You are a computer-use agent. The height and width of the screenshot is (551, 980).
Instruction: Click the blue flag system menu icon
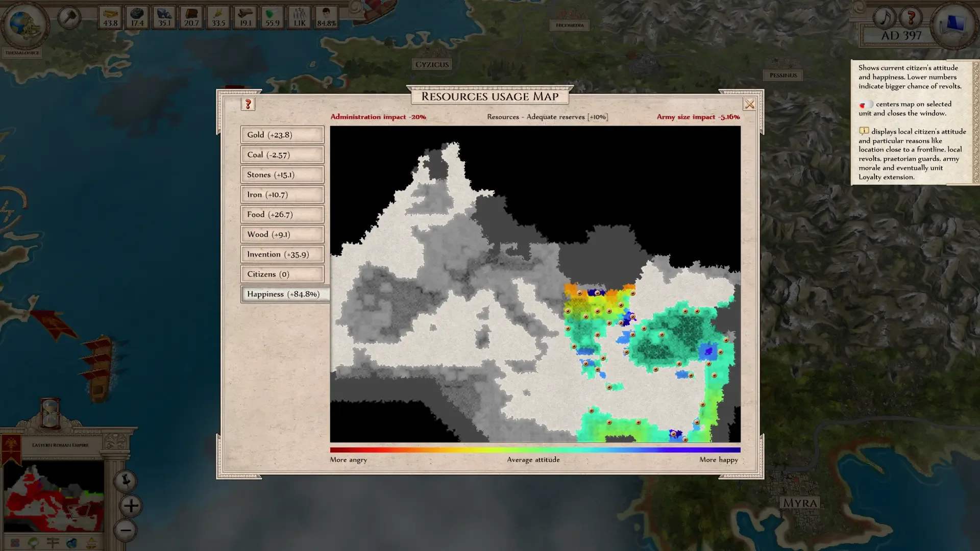953,24
